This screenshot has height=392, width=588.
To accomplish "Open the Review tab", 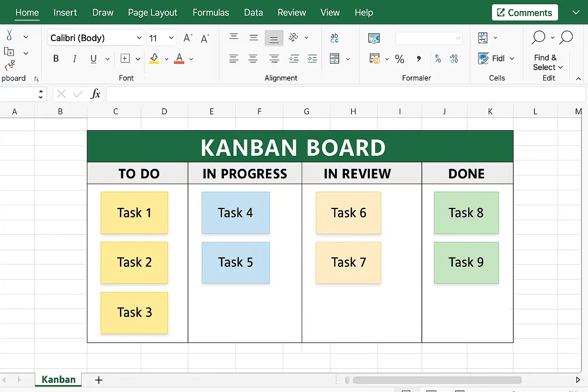I will [x=292, y=13].
